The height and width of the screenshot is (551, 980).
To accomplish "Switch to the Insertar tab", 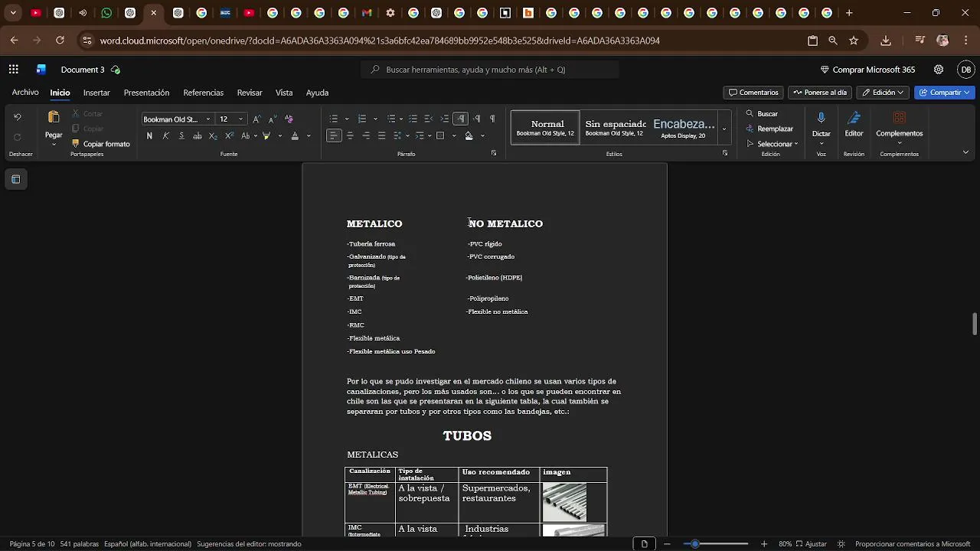I will tap(96, 93).
